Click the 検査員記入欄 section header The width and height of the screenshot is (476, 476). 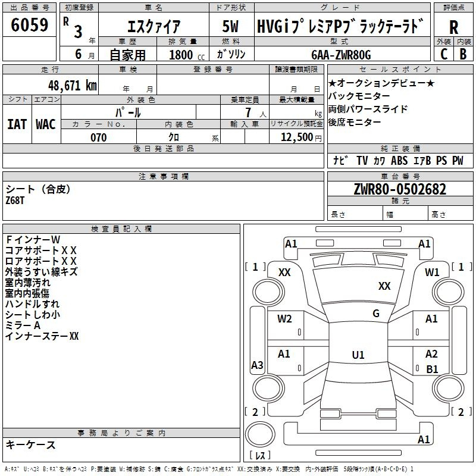point(121,229)
